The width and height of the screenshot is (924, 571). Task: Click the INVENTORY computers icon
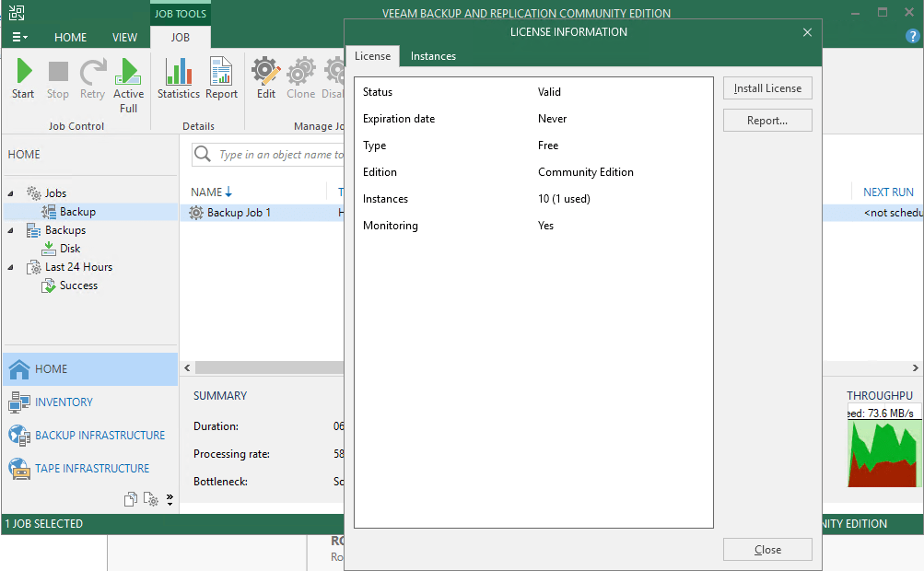pyautogui.click(x=18, y=402)
